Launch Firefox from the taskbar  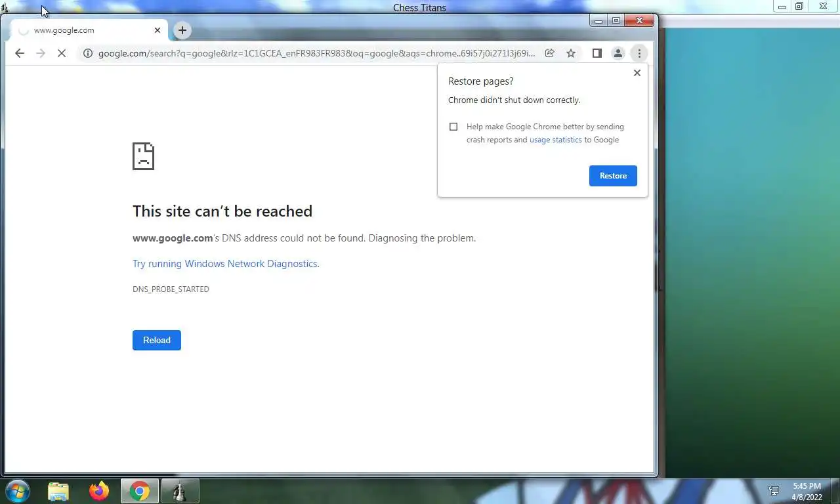(x=99, y=491)
